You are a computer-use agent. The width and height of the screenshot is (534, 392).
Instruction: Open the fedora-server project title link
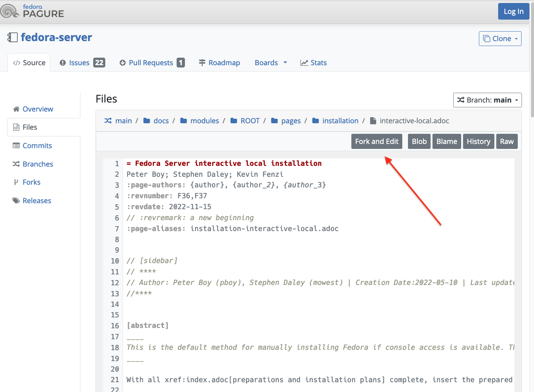point(56,37)
